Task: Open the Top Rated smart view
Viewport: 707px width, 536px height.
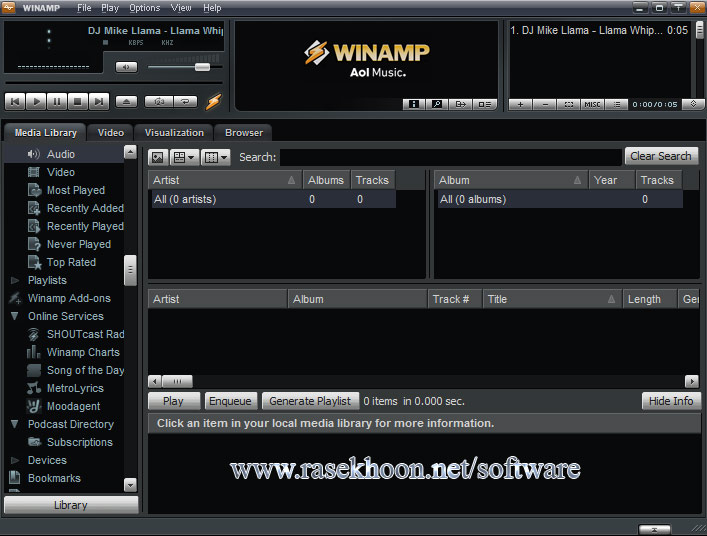Action: point(71,262)
